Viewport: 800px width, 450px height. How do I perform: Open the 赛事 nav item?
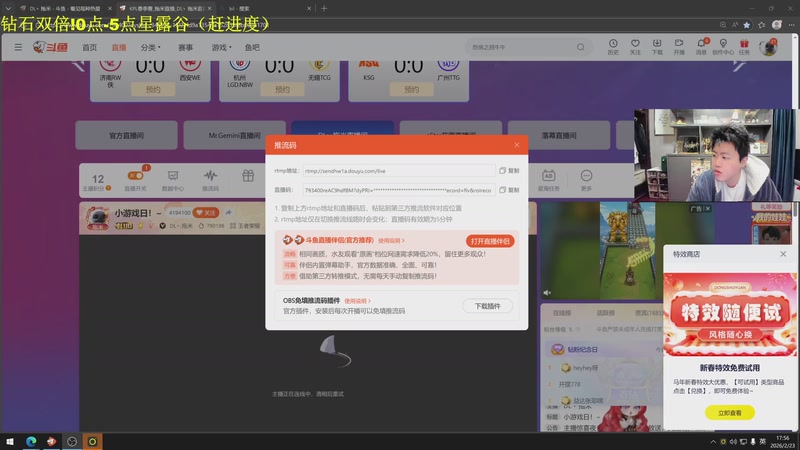185,47
